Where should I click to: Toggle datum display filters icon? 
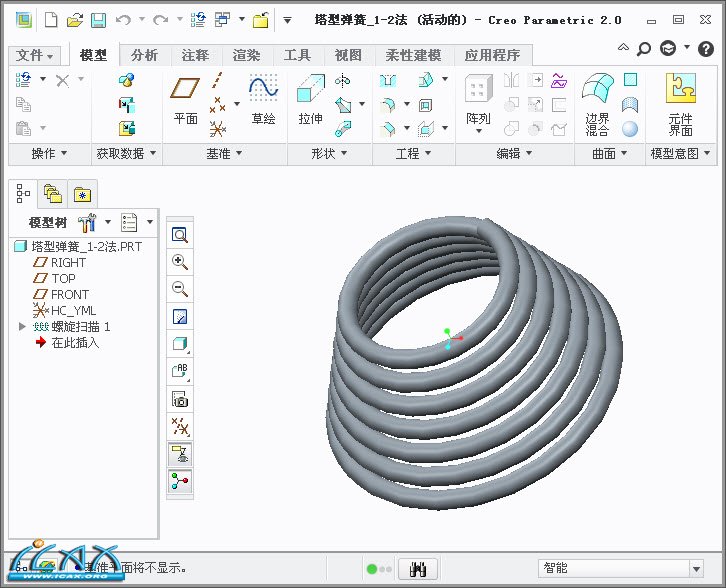point(180,426)
